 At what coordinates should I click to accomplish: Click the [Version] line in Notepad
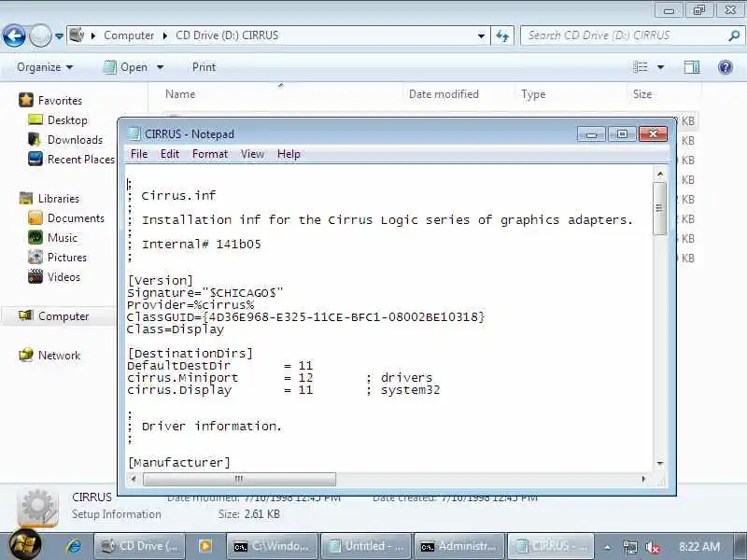coord(160,281)
